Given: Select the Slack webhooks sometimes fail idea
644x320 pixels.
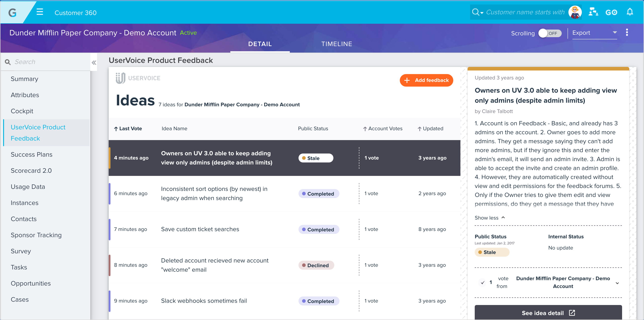Looking at the screenshot, I should 284,301.
